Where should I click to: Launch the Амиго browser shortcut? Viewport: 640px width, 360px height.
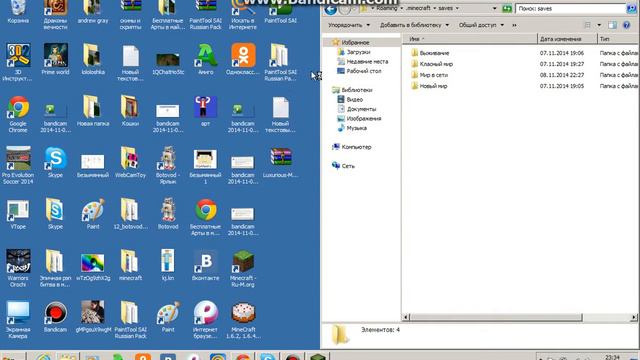coord(205,59)
